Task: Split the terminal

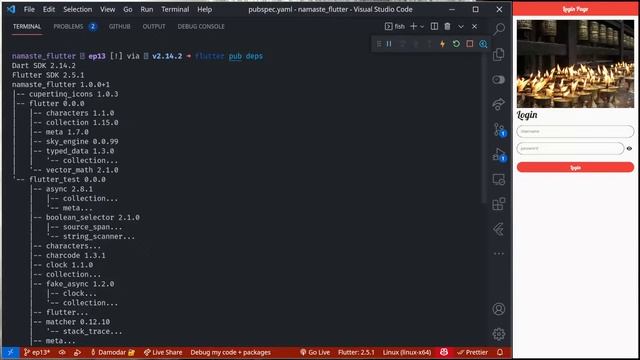Action: pyautogui.click(x=434, y=27)
